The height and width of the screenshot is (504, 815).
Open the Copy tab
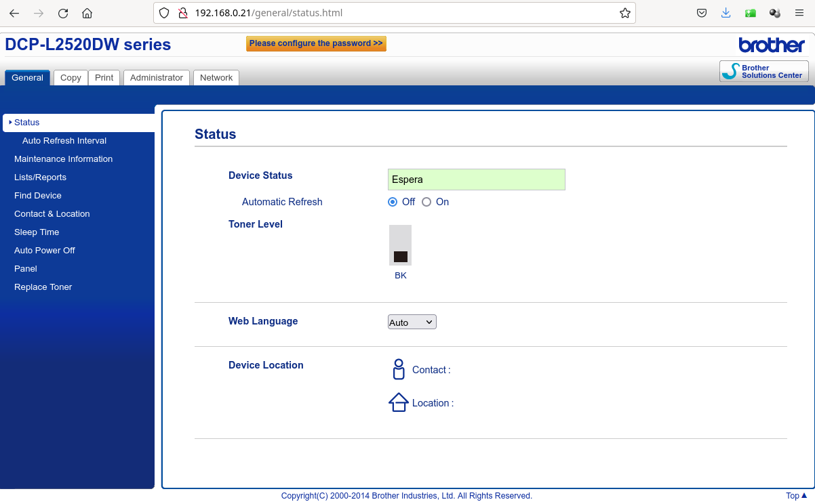[71, 78]
